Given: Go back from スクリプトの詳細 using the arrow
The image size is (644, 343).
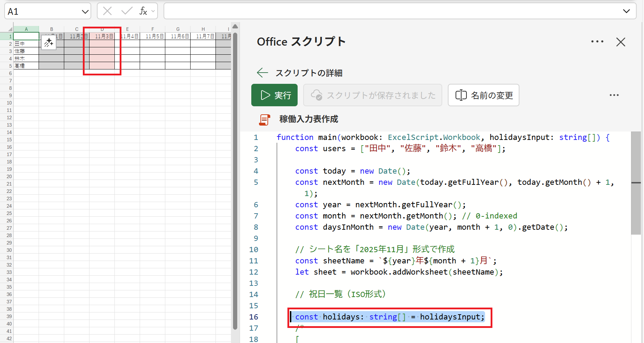Looking at the screenshot, I should tap(263, 73).
